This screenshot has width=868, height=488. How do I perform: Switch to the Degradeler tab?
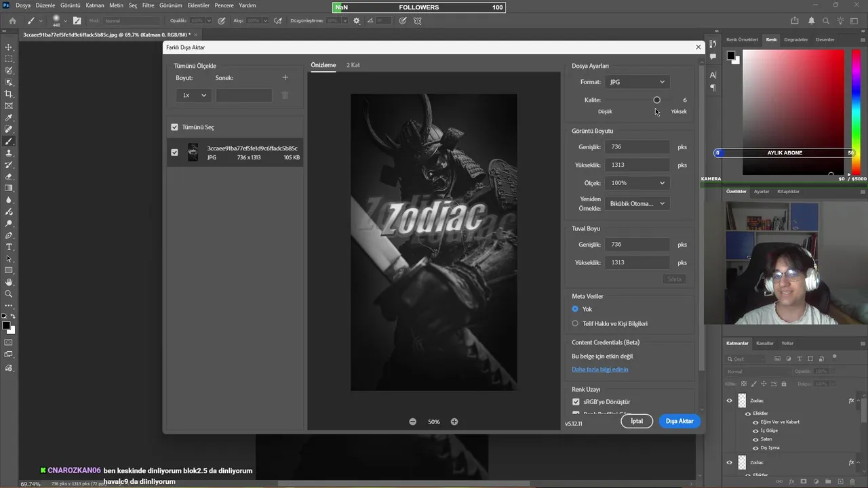point(796,39)
